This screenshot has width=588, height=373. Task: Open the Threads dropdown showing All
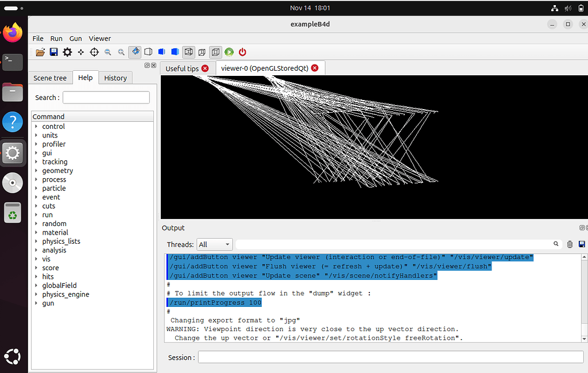(x=214, y=244)
